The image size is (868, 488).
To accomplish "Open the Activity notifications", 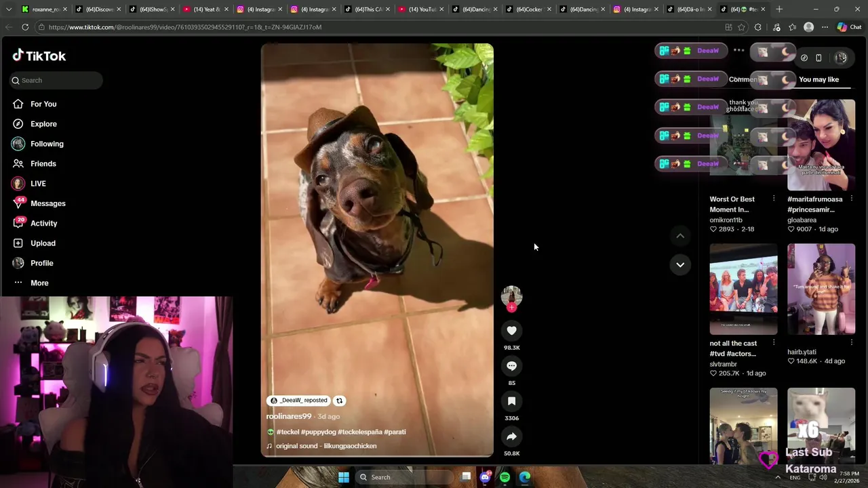I will 35,223.
